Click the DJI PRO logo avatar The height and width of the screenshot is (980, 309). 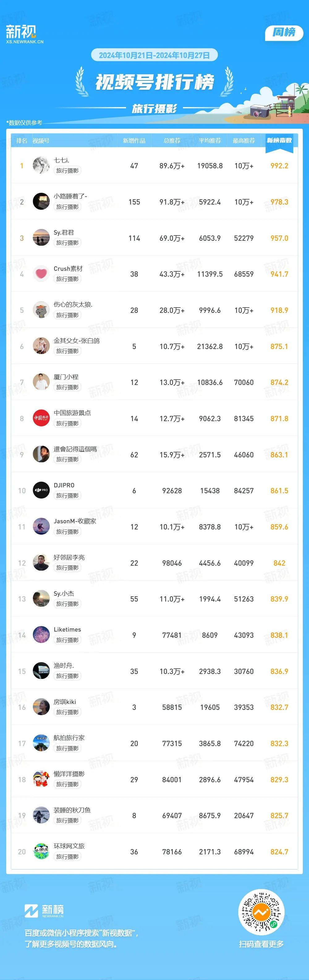click(x=41, y=490)
